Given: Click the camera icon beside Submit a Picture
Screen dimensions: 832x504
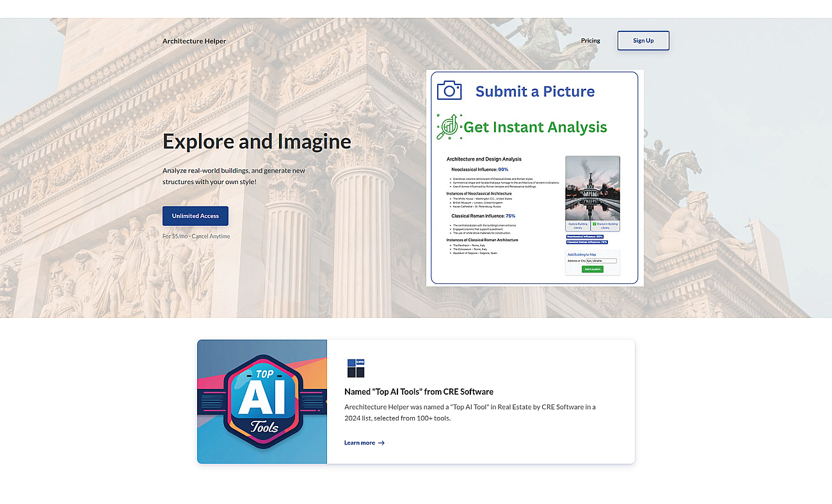Looking at the screenshot, I should (449, 90).
